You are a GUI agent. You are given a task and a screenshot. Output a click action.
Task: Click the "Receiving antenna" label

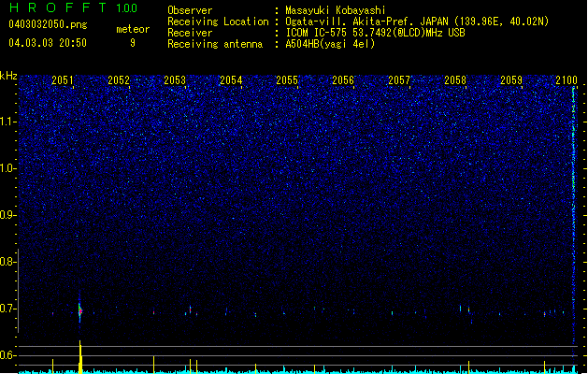coord(215,44)
